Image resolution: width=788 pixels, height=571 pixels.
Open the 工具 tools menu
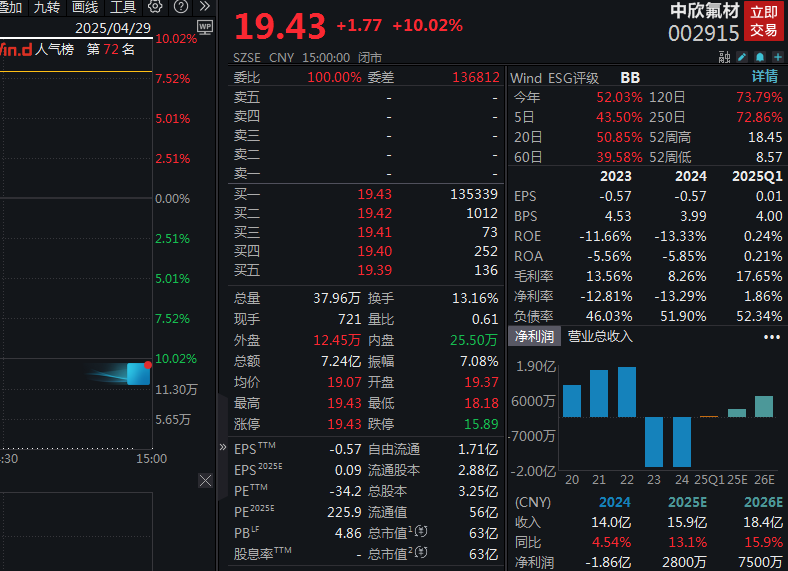pos(123,7)
